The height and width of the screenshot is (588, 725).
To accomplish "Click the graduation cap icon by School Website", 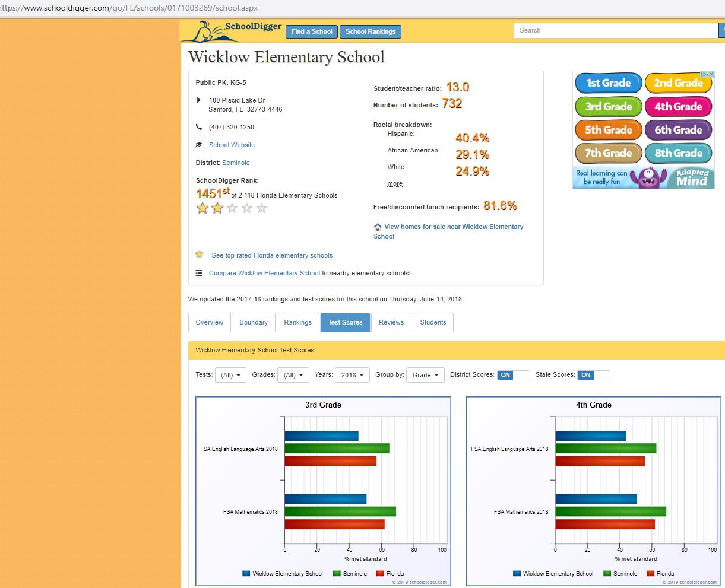I will (x=199, y=145).
